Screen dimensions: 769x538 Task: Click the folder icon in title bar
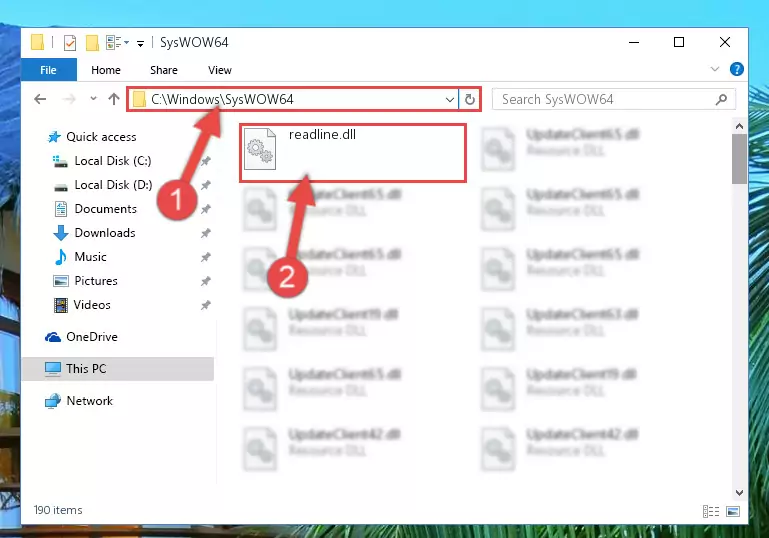click(38, 42)
